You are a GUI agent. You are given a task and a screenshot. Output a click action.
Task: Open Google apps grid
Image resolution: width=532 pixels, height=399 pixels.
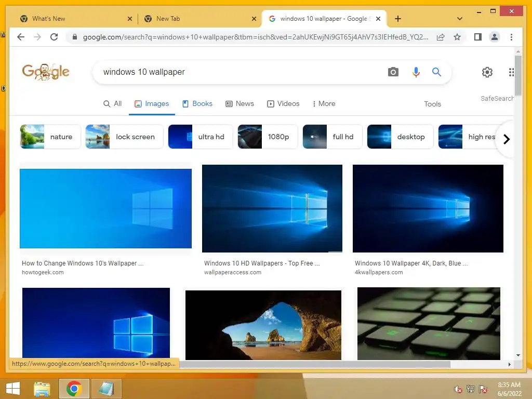(x=511, y=72)
